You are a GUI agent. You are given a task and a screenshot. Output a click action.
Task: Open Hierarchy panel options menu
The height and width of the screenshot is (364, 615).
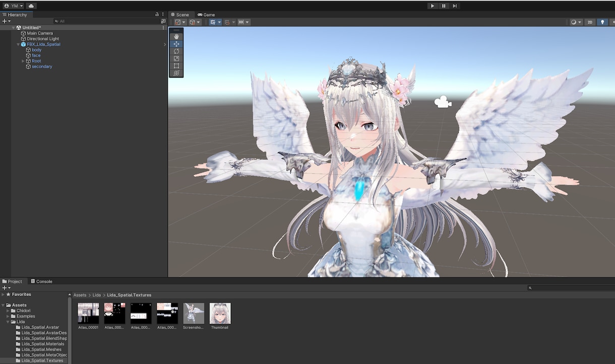click(x=163, y=15)
